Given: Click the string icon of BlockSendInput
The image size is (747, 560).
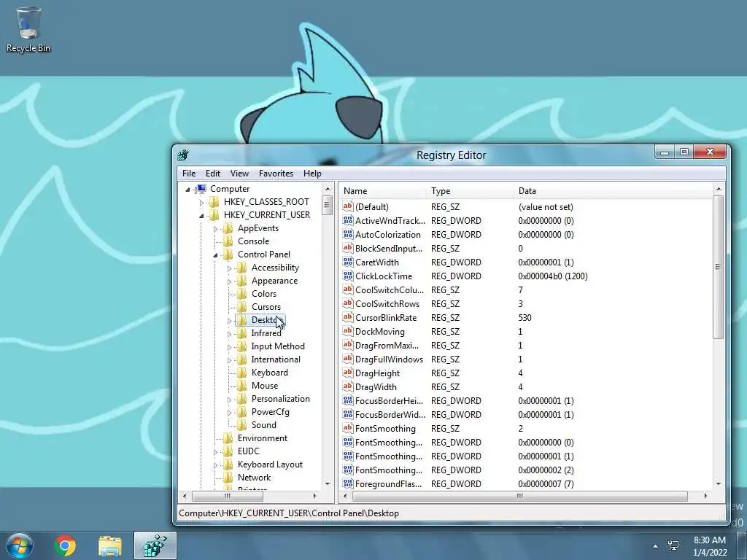Looking at the screenshot, I should coord(348,248).
